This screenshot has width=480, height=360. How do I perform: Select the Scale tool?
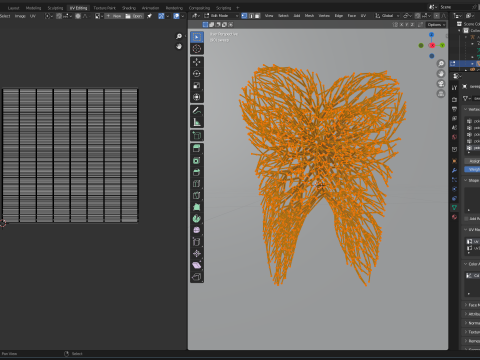197,85
